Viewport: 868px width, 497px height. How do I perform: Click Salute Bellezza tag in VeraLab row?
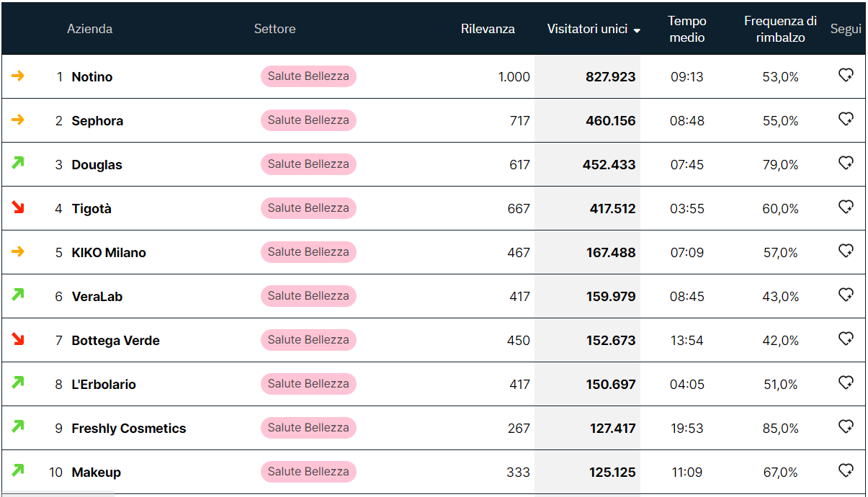pos(308,296)
